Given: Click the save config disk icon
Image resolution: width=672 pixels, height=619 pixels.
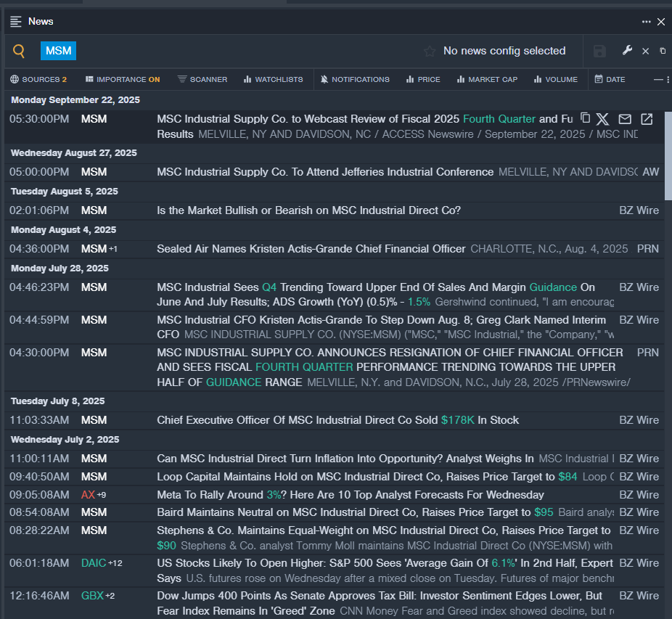Looking at the screenshot, I should click(599, 51).
